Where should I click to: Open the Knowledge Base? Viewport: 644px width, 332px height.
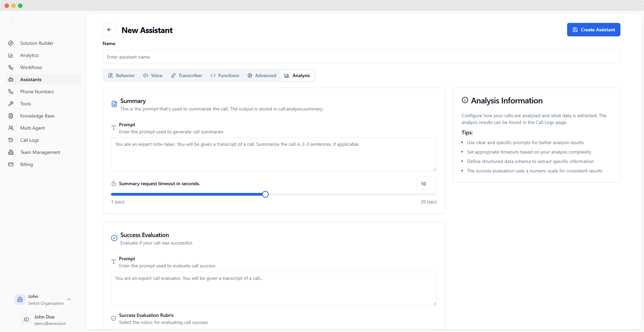pyautogui.click(x=37, y=116)
